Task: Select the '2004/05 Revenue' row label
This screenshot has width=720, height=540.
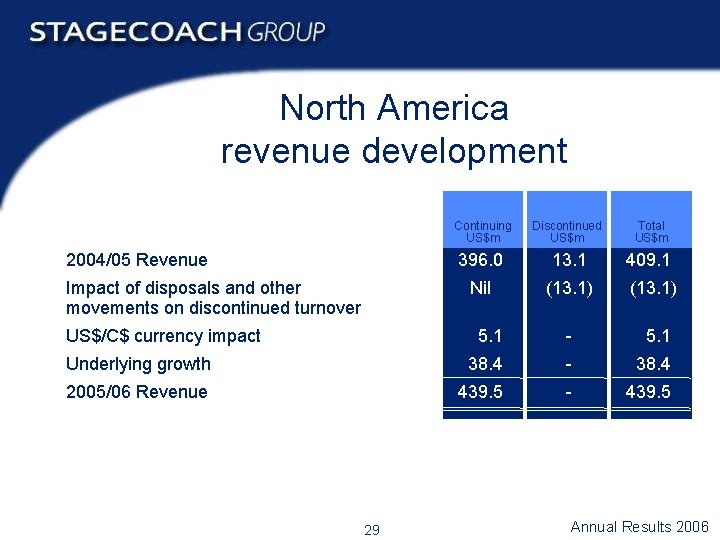Action: click(x=137, y=260)
